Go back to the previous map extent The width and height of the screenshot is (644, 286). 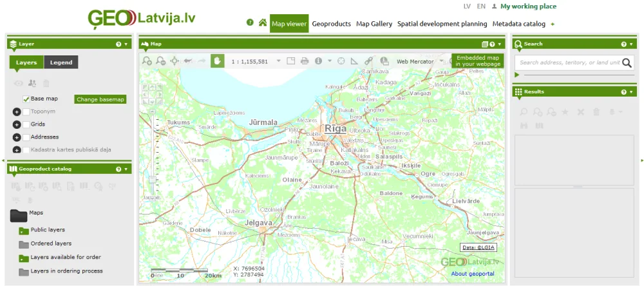coord(188,61)
